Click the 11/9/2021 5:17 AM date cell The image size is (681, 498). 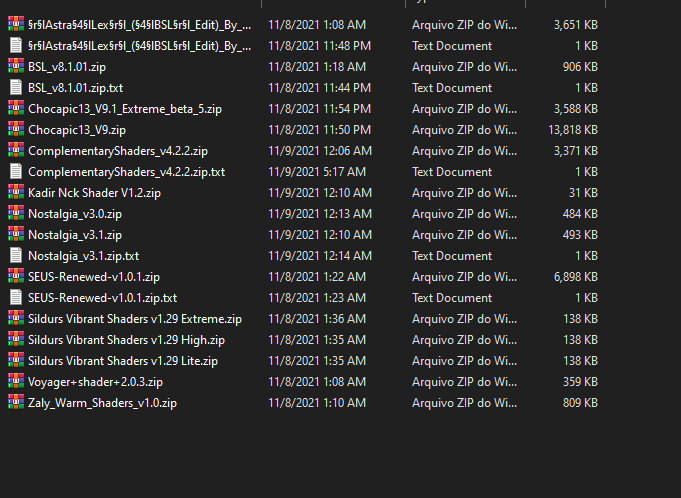[x=317, y=172]
